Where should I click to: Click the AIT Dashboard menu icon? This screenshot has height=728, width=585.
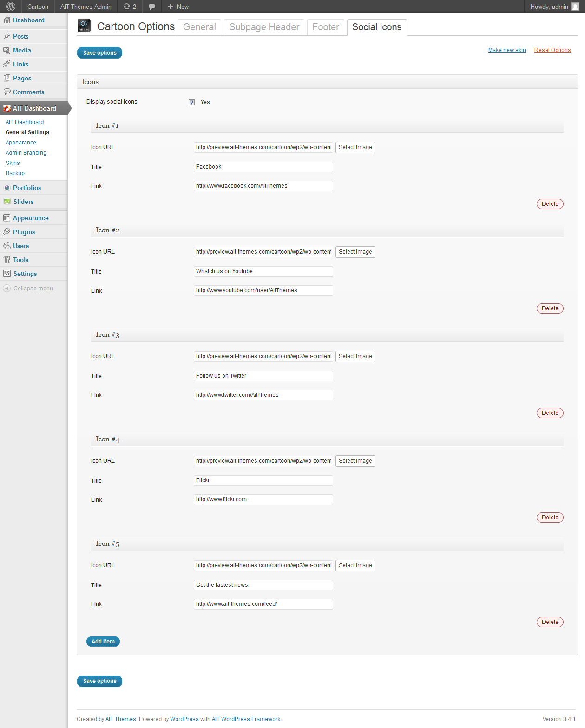point(7,108)
